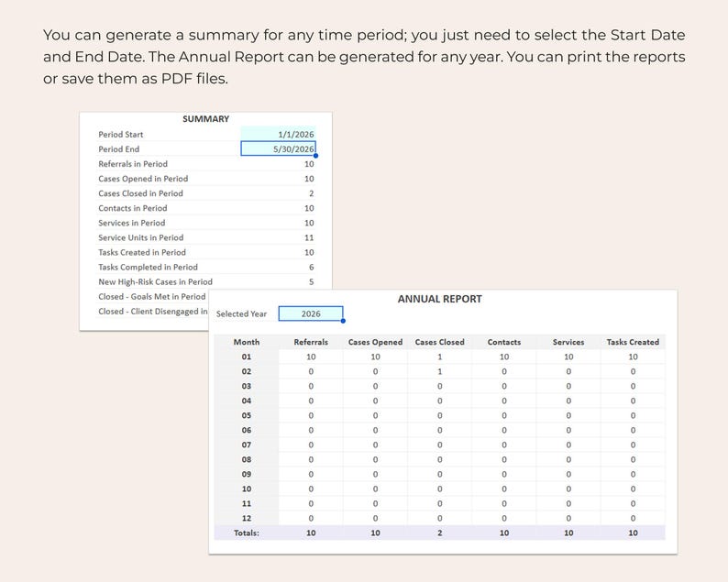Click the Selected Year cell showing 2026
The height and width of the screenshot is (582, 728).
click(x=311, y=313)
